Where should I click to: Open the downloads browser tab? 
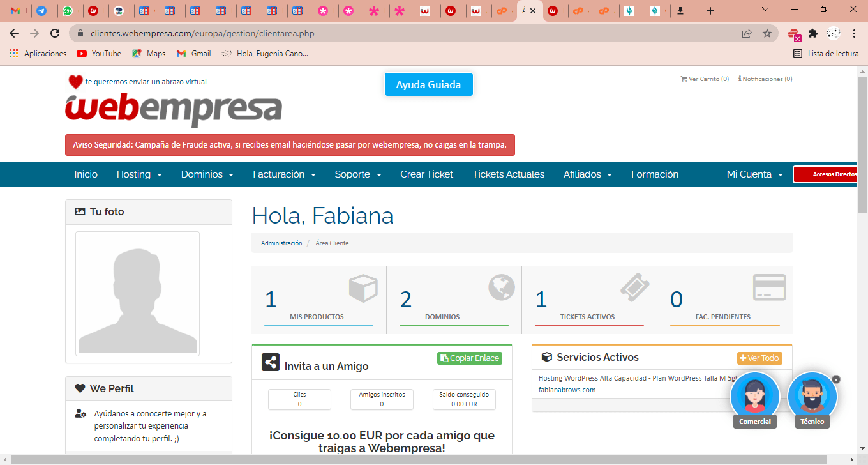[680, 11]
